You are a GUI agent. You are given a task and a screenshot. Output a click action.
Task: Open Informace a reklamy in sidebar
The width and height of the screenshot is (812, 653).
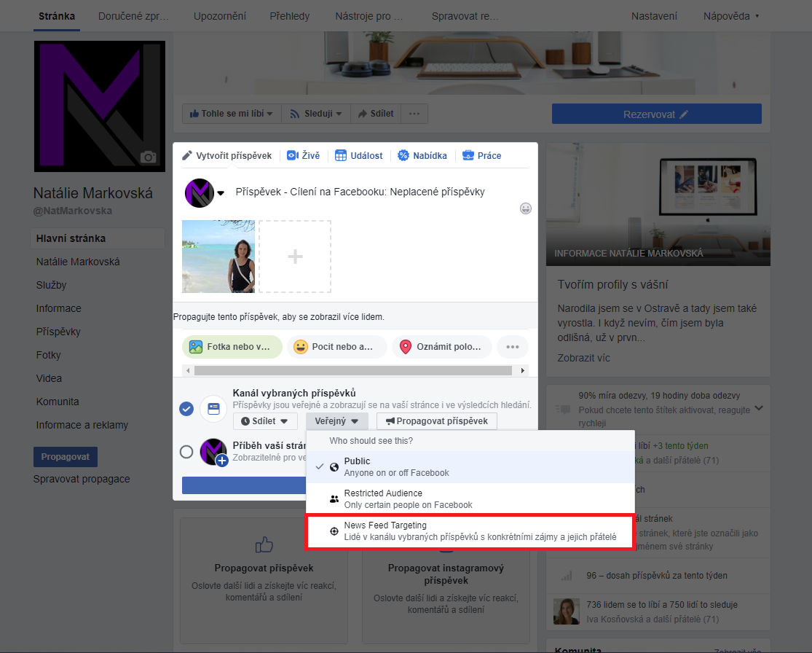[x=82, y=425]
